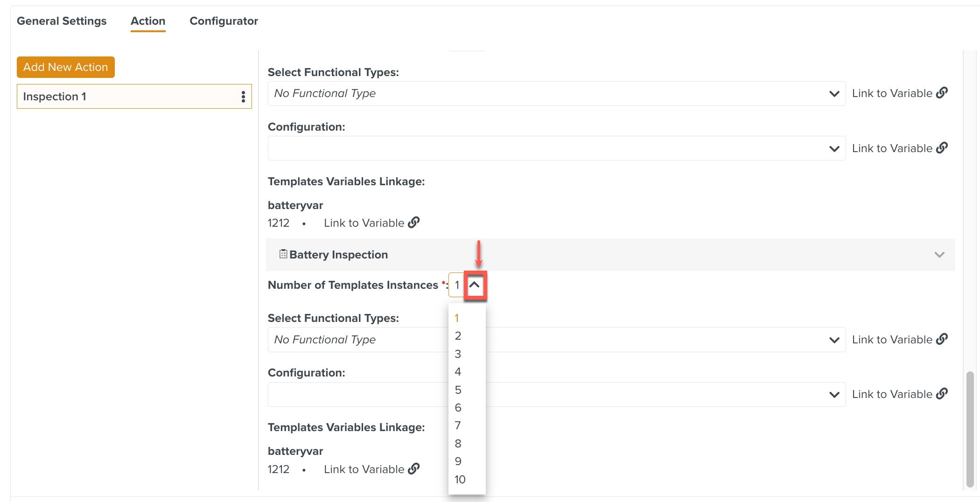Click link icon beside lower Functional Types dropdown
980x502 pixels.
pyautogui.click(x=942, y=339)
